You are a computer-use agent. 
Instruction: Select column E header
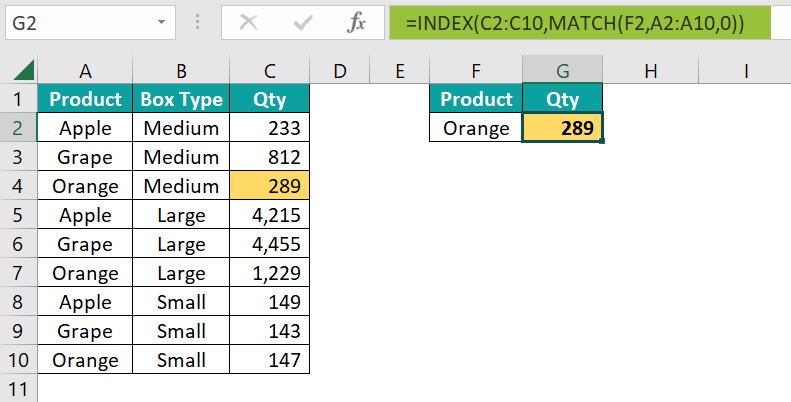coord(400,71)
